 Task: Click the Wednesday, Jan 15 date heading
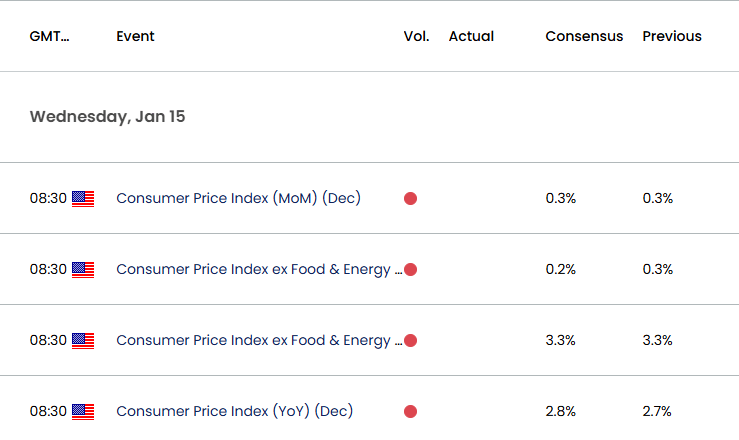107,117
